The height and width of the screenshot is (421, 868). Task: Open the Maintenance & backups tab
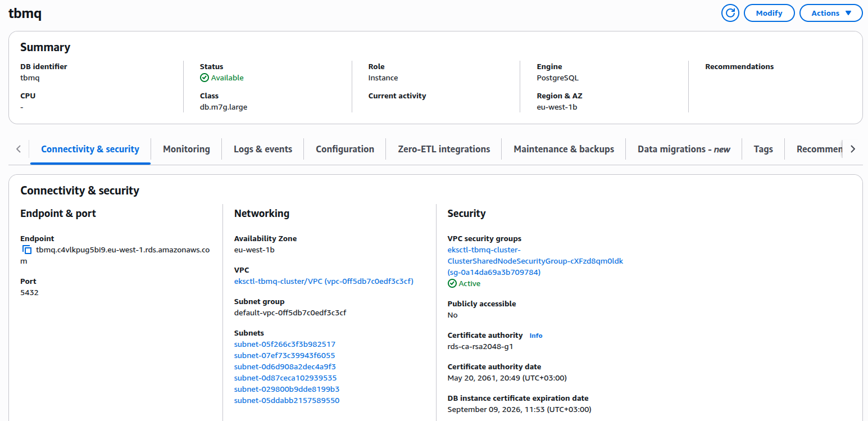pos(563,149)
